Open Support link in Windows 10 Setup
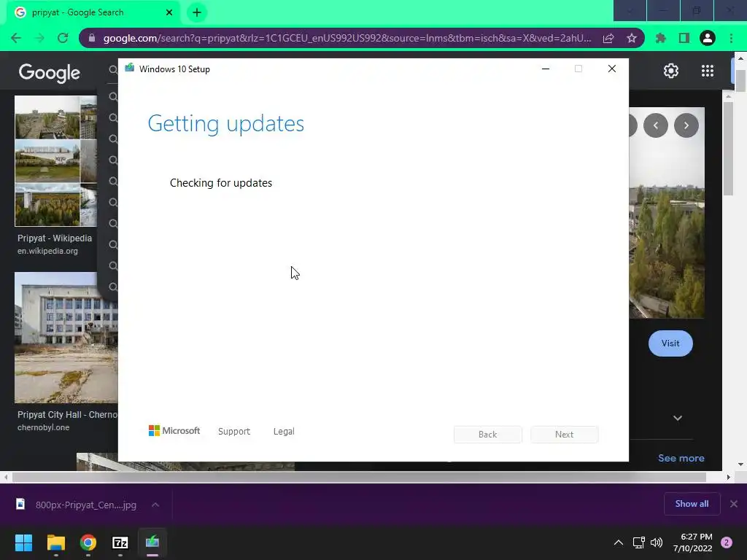The height and width of the screenshot is (560, 747). click(x=234, y=432)
